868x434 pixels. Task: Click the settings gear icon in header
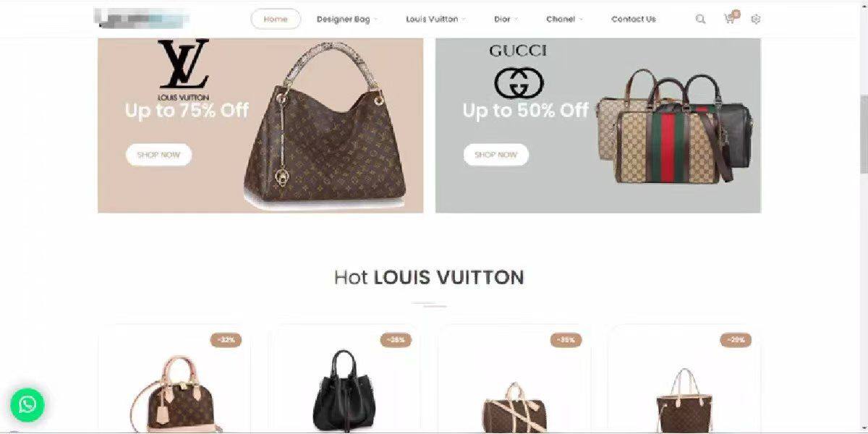(756, 20)
